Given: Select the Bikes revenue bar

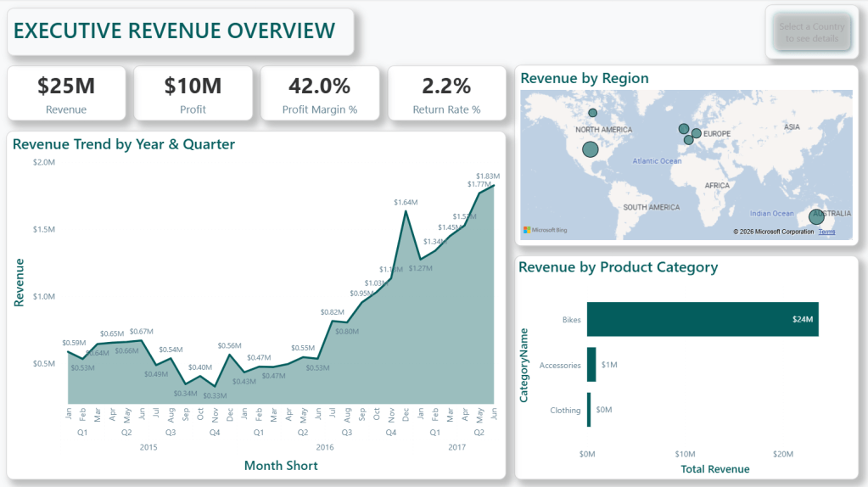Looking at the screenshot, I should pos(702,319).
